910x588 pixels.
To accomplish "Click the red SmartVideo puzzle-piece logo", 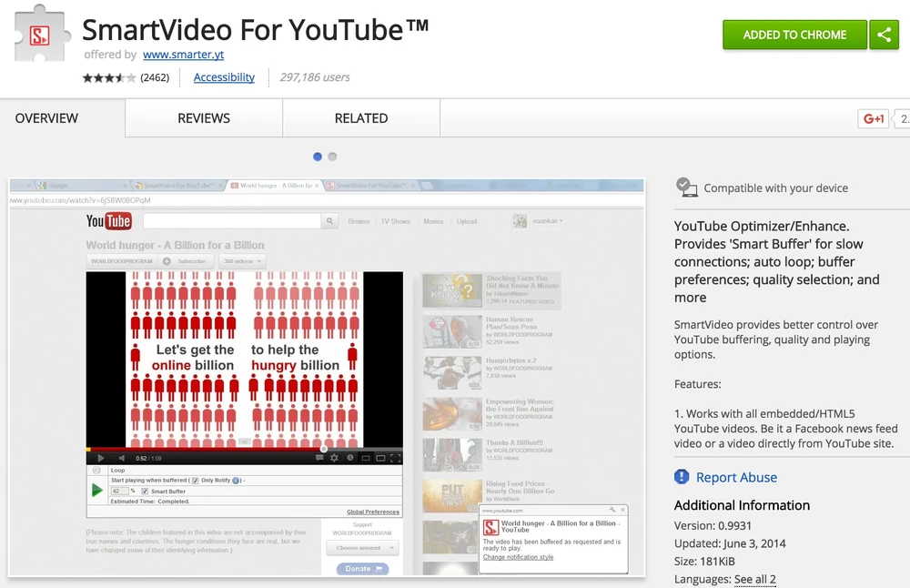I will pyautogui.click(x=37, y=35).
